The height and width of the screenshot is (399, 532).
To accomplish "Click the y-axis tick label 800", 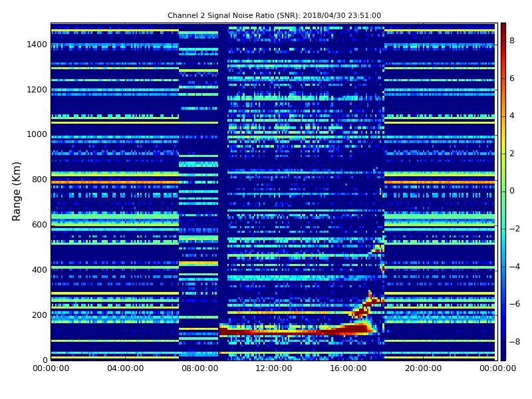I will pyautogui.click(x=39, y=180).
